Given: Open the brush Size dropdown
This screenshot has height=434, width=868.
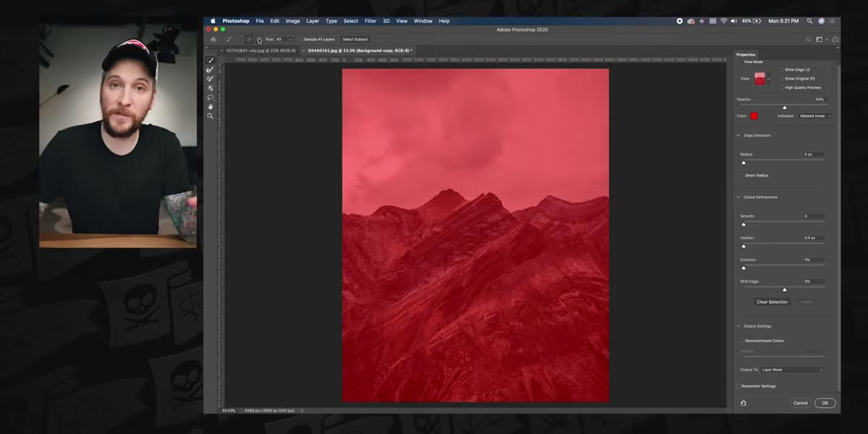Looking at the screenshot, I should (x=290, y=39).
